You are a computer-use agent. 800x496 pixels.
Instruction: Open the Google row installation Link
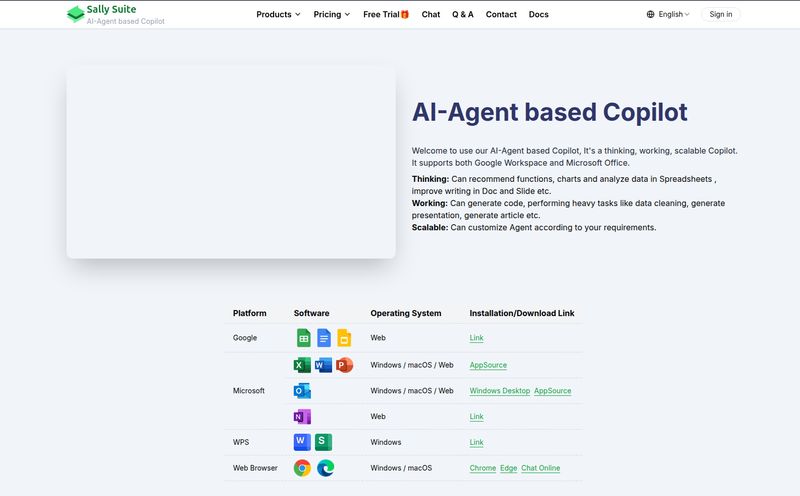tap(476, 338)
